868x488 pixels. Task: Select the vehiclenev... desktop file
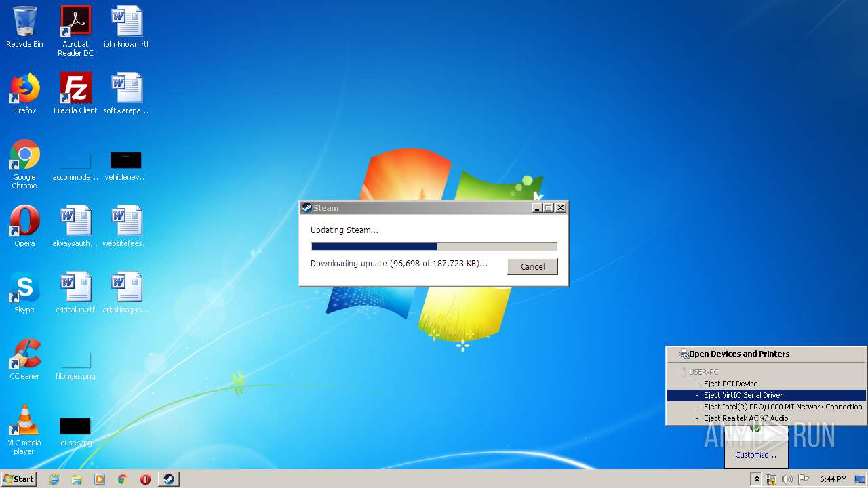(126, 166)
